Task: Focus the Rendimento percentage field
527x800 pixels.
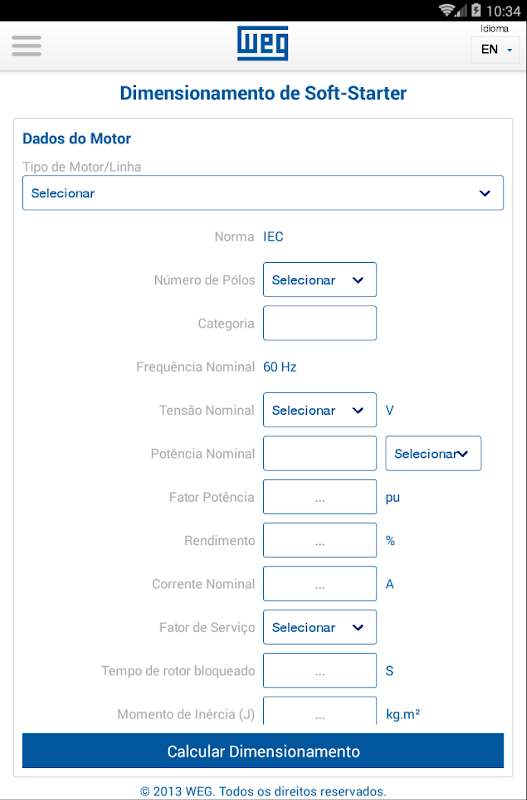Action: click(x=320, y=540)
